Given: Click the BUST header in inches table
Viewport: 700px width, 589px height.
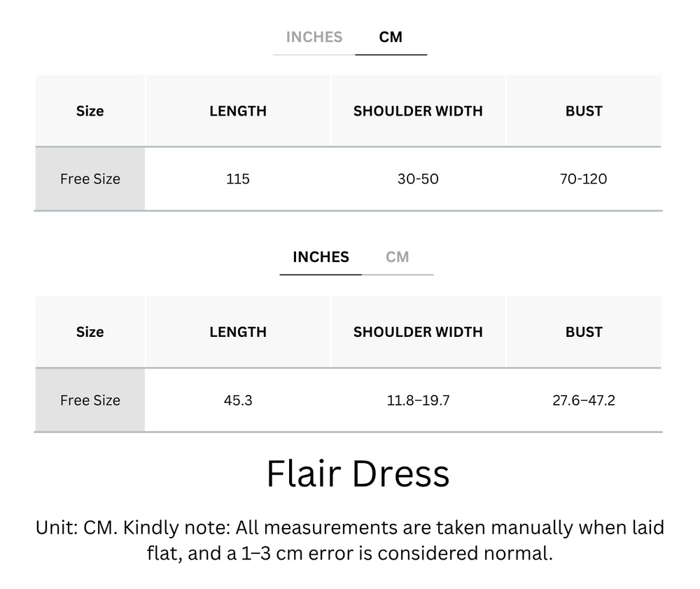Looking at the screenshot, I should point(584,332).
